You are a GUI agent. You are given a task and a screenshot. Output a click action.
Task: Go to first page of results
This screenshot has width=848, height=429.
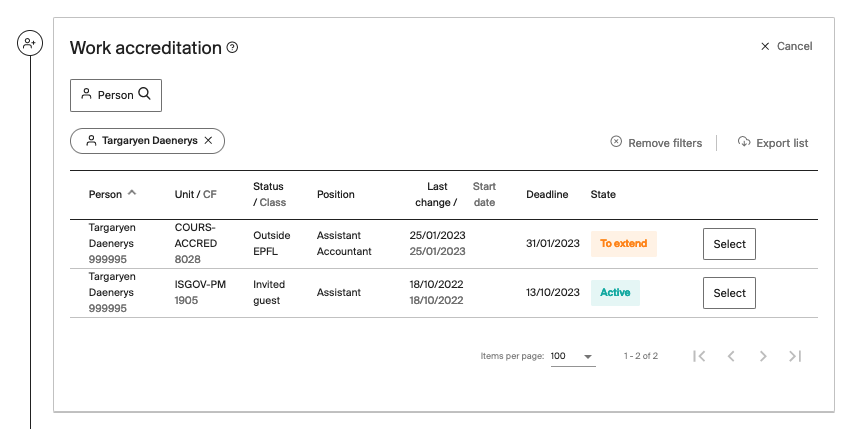[700, 356]
